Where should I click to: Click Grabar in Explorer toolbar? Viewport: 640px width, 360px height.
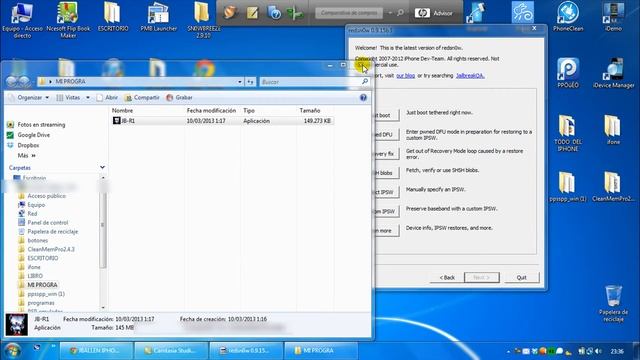tap(180, 98)
